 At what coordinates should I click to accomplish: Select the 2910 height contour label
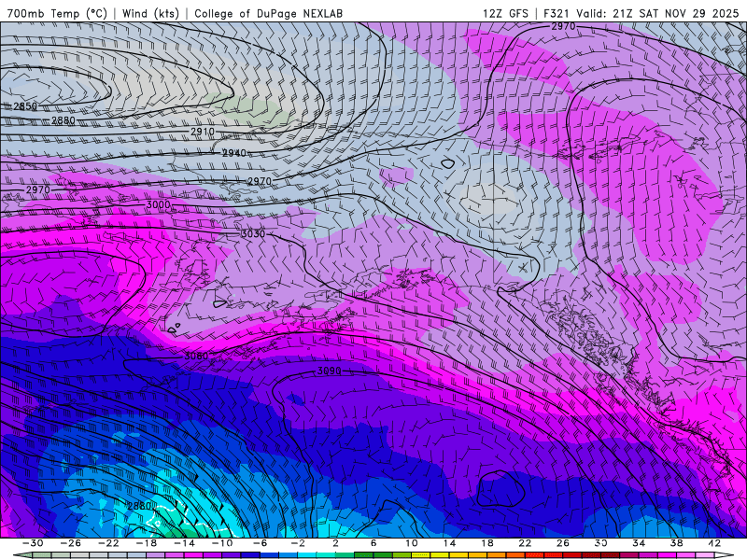coord(203,132)
